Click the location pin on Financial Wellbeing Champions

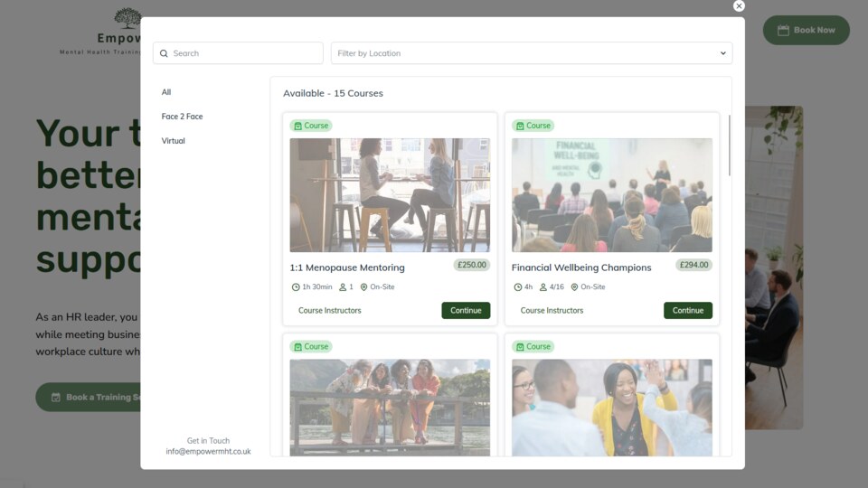click(574, 287)
